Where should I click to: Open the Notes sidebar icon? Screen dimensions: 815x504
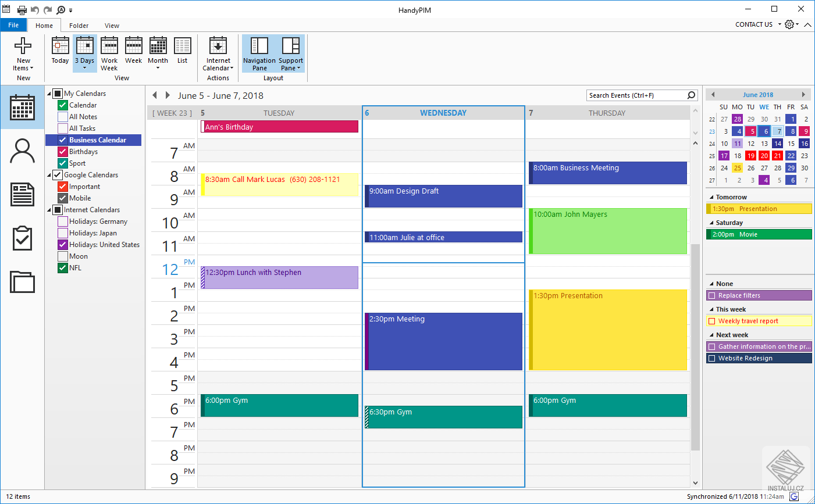click(x=23, y=194)
